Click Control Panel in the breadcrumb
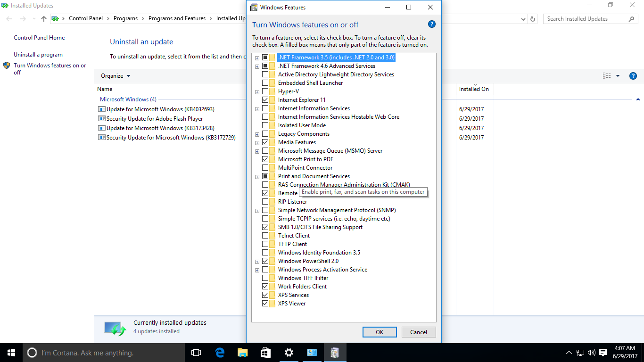The image size is (644, 362). click(86, 18)
